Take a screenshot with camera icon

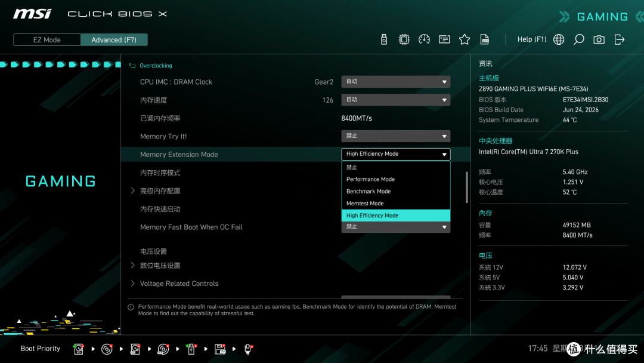tap(599, 39)
